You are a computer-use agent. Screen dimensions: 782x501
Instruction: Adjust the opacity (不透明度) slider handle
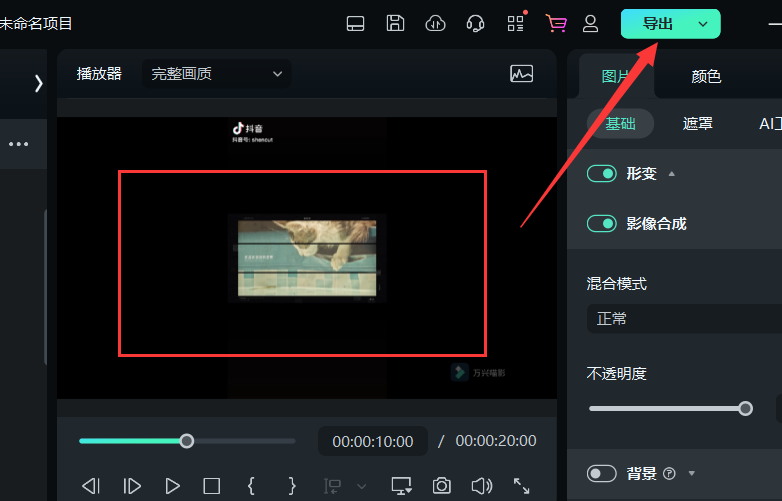coord(746,409)
